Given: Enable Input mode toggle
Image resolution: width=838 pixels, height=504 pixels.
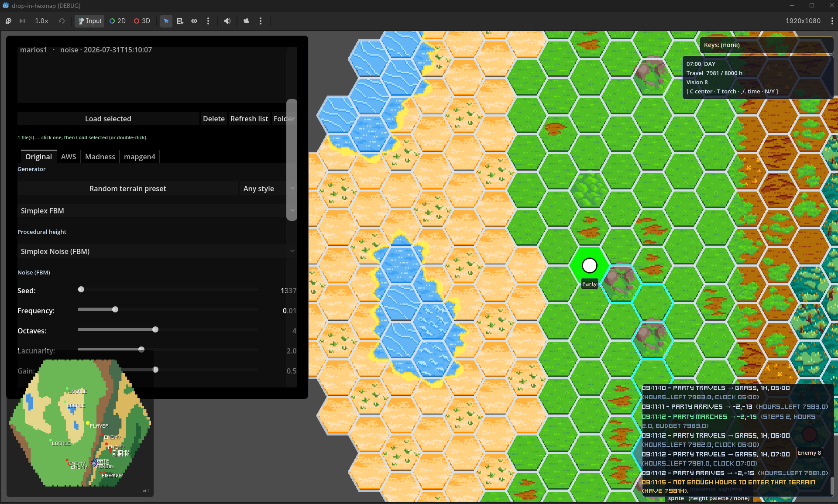Looking at the screenshot, I should click(x=89, y=21).
